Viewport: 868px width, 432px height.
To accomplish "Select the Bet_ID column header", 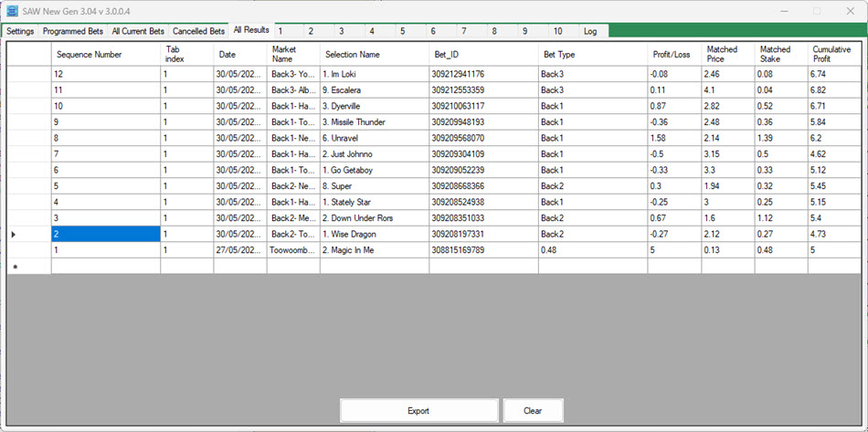I will click(482, 54).
